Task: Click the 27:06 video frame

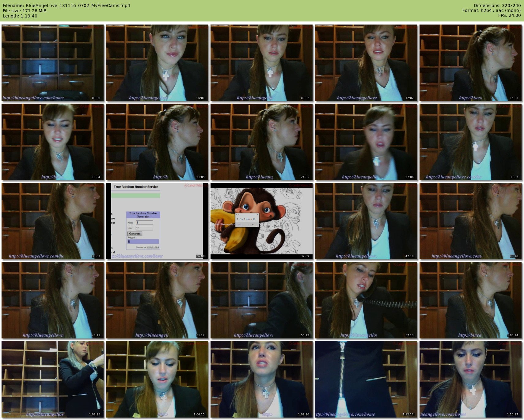Action: pyautogui.click(x=366, y=142)
